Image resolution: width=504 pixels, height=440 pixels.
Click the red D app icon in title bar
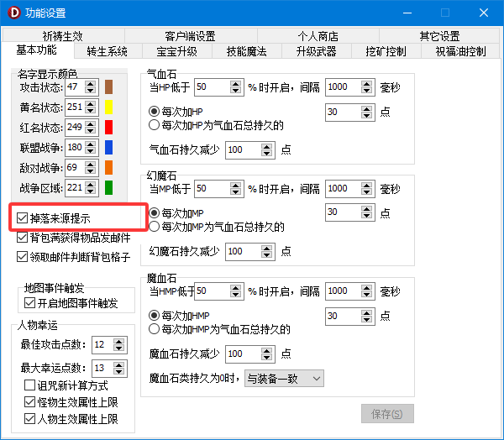13,13
